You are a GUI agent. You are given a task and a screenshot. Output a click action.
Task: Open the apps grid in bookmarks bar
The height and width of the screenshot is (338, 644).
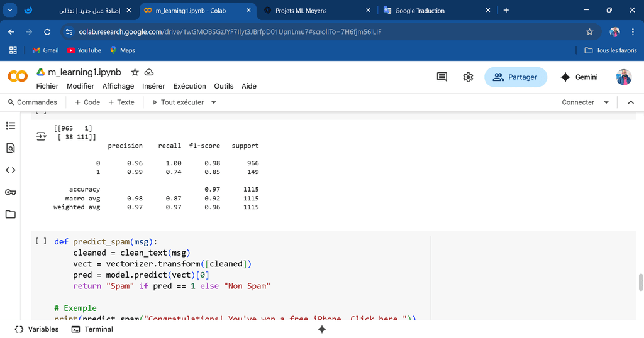coord(13,50)
